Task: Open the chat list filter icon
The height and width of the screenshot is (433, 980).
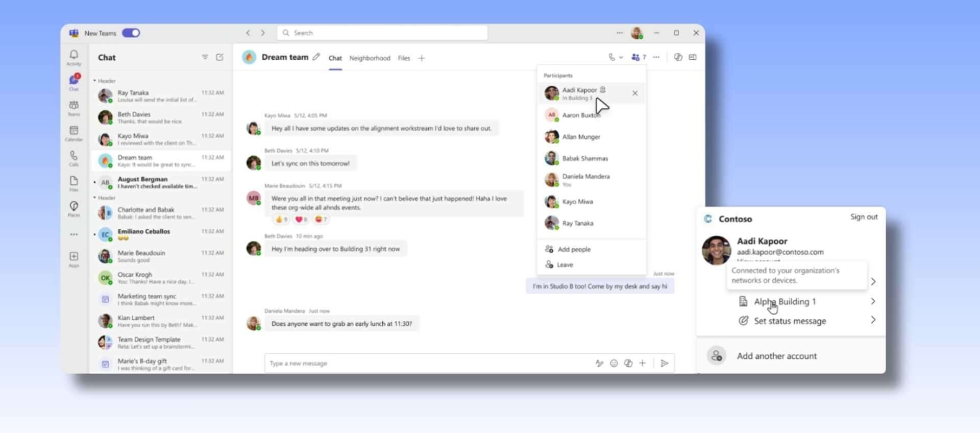Action: tap(205, 57)
